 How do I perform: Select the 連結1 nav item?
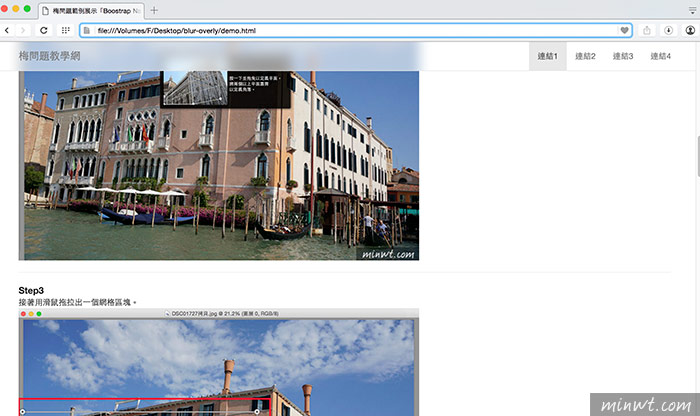pyautogui.click(x=547, y=56)
